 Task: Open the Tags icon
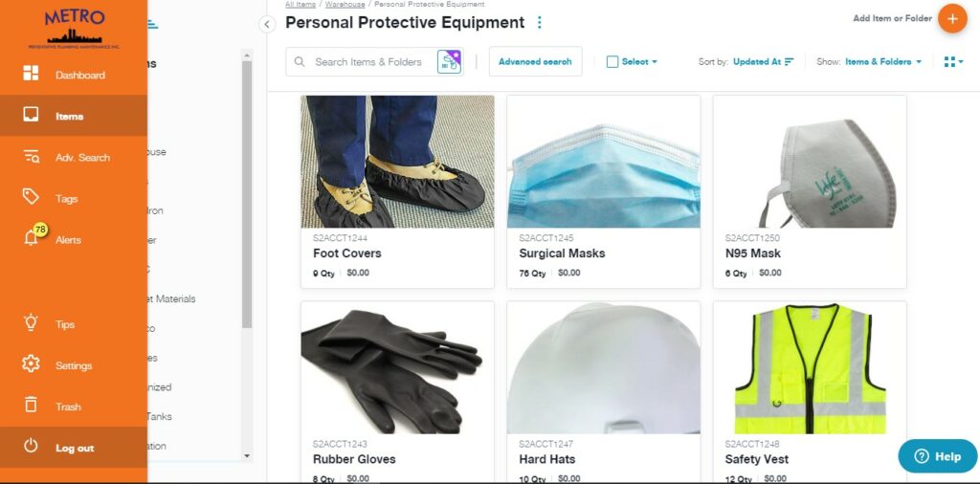[31, 197]
